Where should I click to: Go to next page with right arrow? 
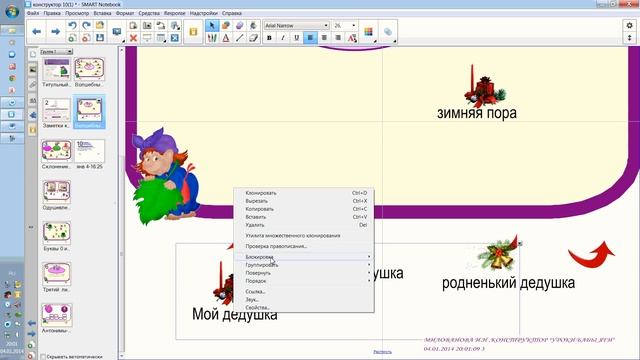tap(55, 31)
